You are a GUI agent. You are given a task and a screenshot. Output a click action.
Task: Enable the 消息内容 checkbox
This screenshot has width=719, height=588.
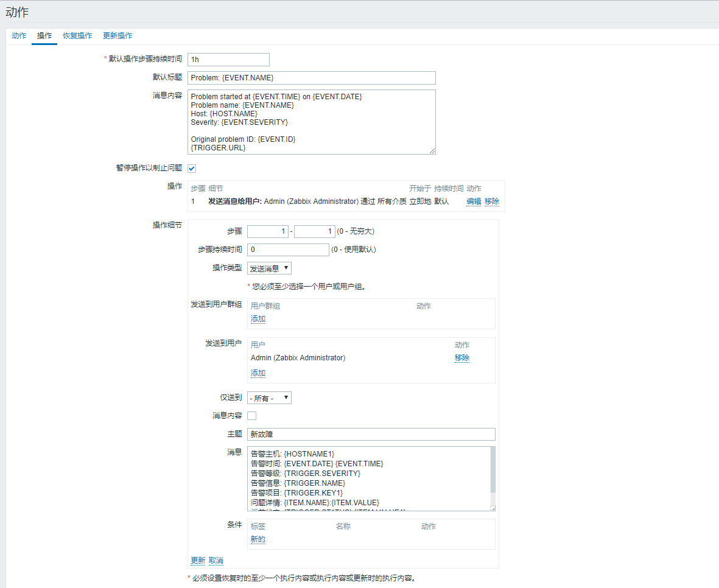[x=251, y=416]
